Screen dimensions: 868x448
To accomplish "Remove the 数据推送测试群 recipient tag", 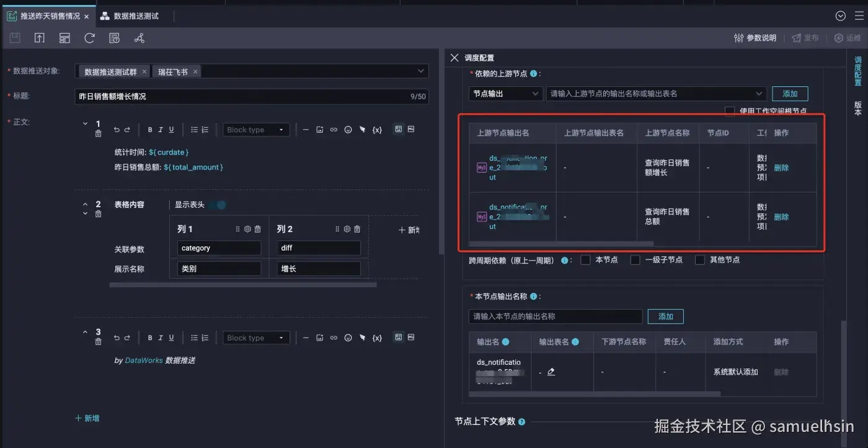I will click(144, 72).
